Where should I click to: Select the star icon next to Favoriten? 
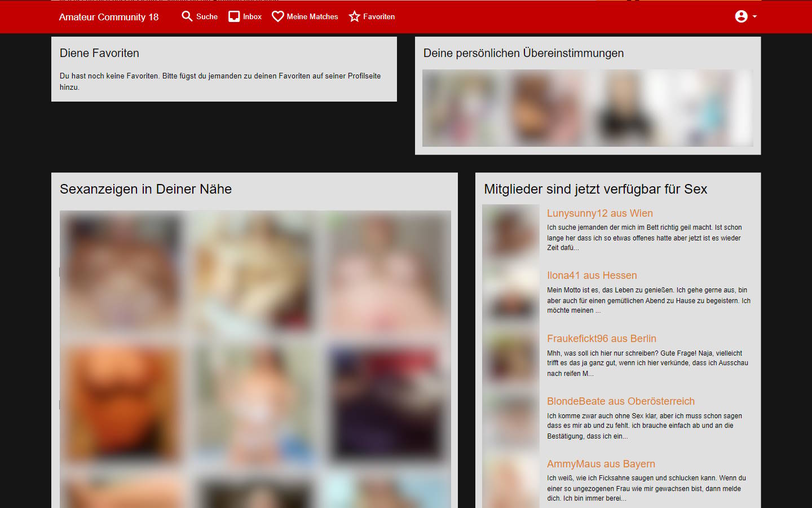click(355, 16)
